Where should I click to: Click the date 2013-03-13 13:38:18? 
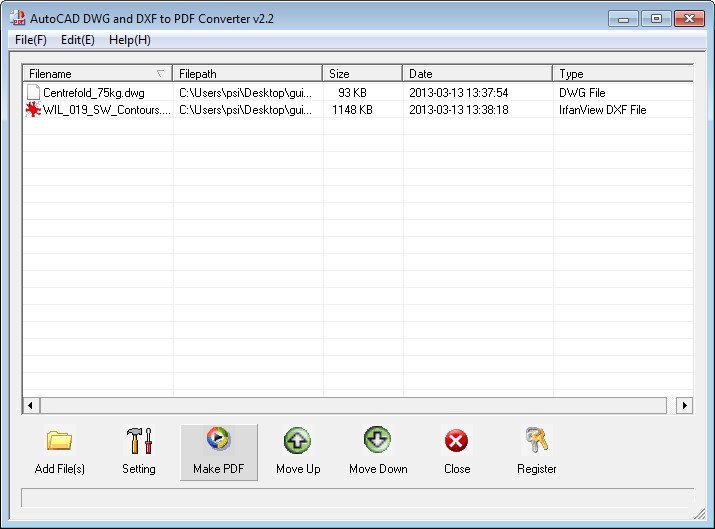click(x=459, y=110)
